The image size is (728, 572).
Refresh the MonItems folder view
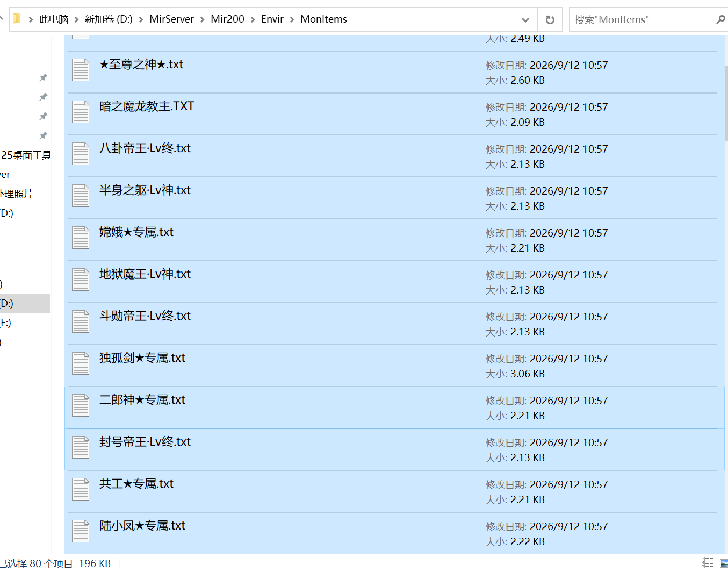coord(550,19)
